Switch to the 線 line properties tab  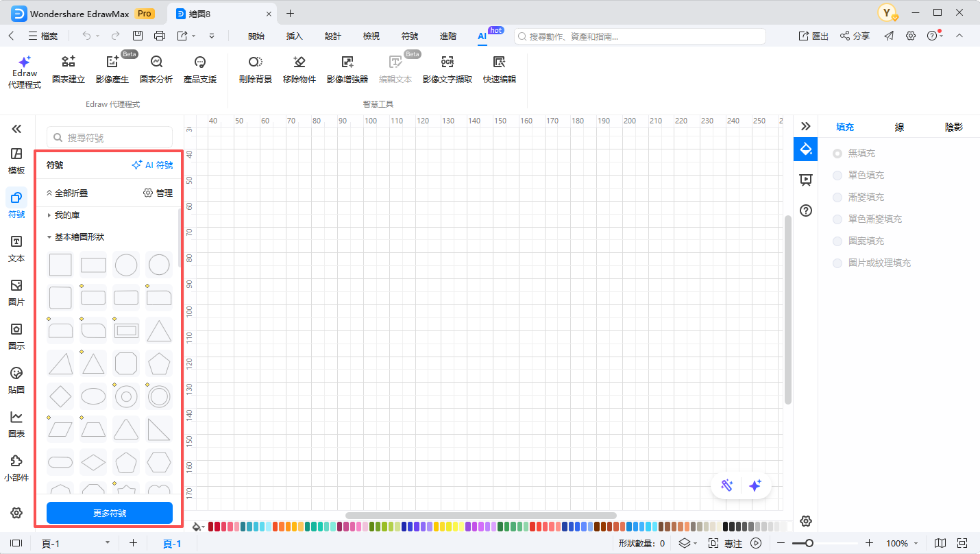click(899, 127)
